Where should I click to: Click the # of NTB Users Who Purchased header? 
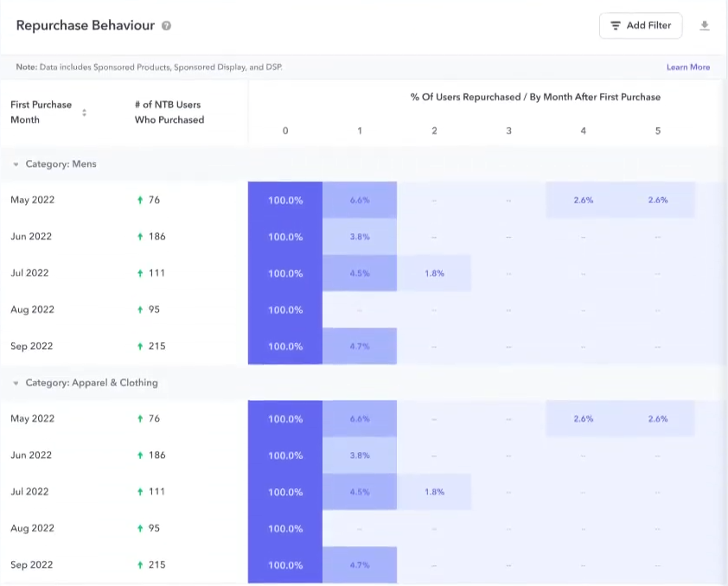click(x=169, y=112)
